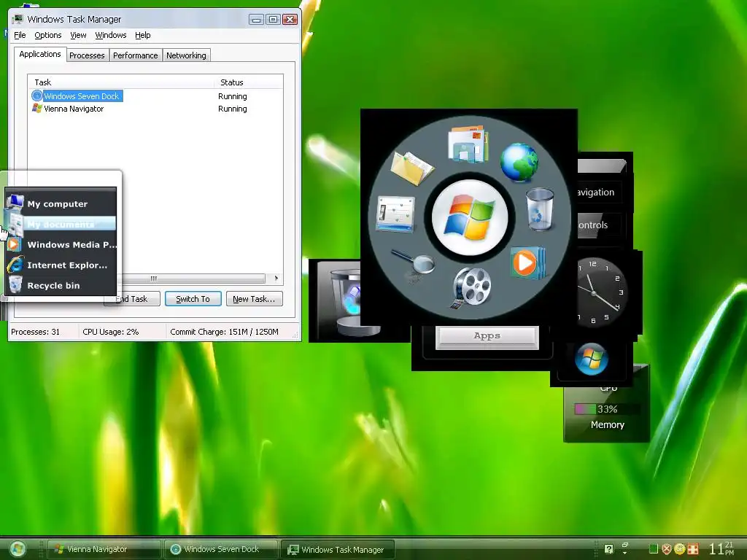Click the Navigation button in side panel
The image size is (747, 560).
point(599,192)
